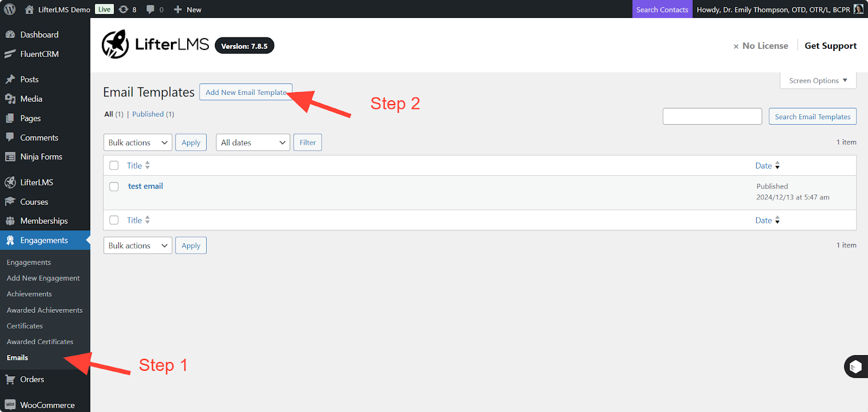Click Get Support link

[x=831, y=46]
